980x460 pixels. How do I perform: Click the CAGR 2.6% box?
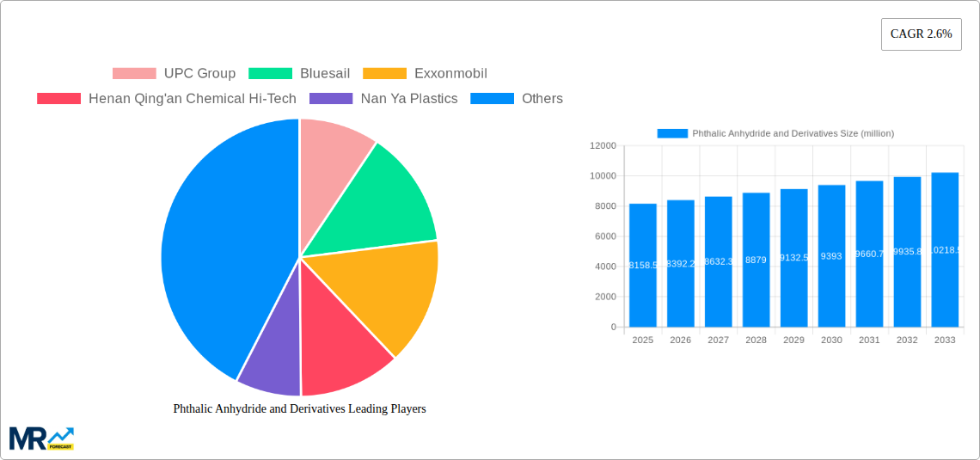[x=922, y=34]
